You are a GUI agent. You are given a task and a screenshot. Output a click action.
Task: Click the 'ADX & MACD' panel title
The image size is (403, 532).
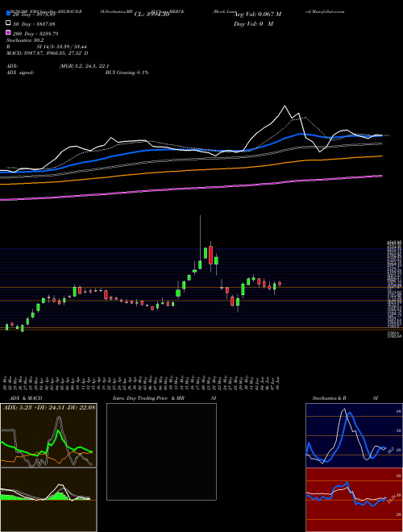(26, 398)
